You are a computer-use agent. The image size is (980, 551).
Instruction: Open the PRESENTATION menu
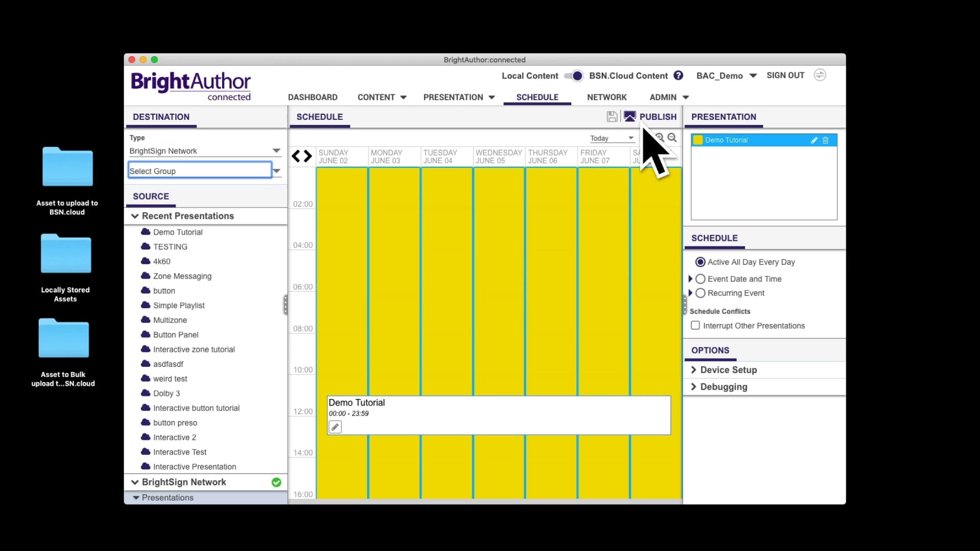point(459,97)
